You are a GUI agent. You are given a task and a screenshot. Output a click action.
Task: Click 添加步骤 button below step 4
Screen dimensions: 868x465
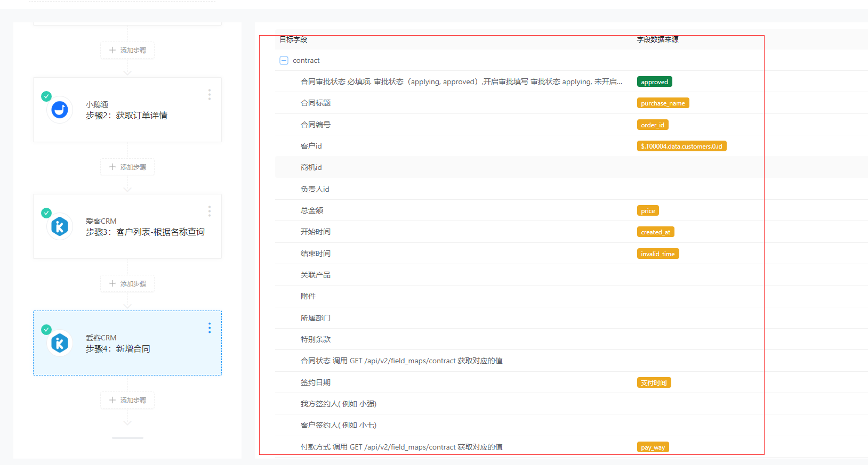tap(127, 400)
